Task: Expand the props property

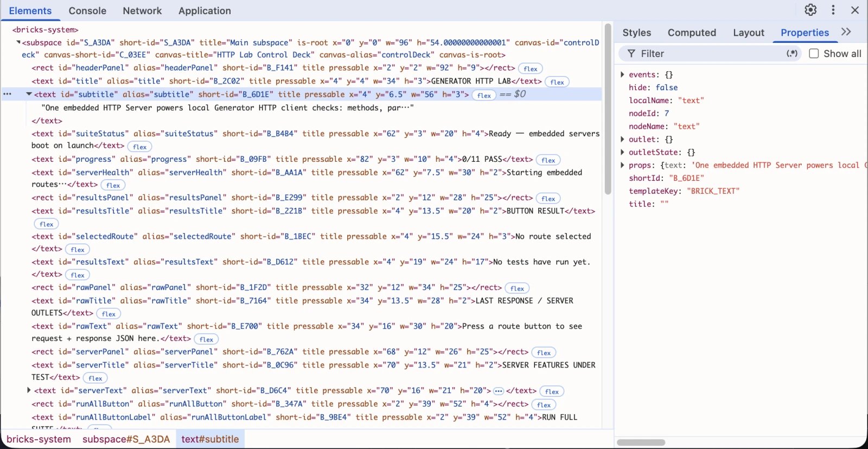Action: 622,165
